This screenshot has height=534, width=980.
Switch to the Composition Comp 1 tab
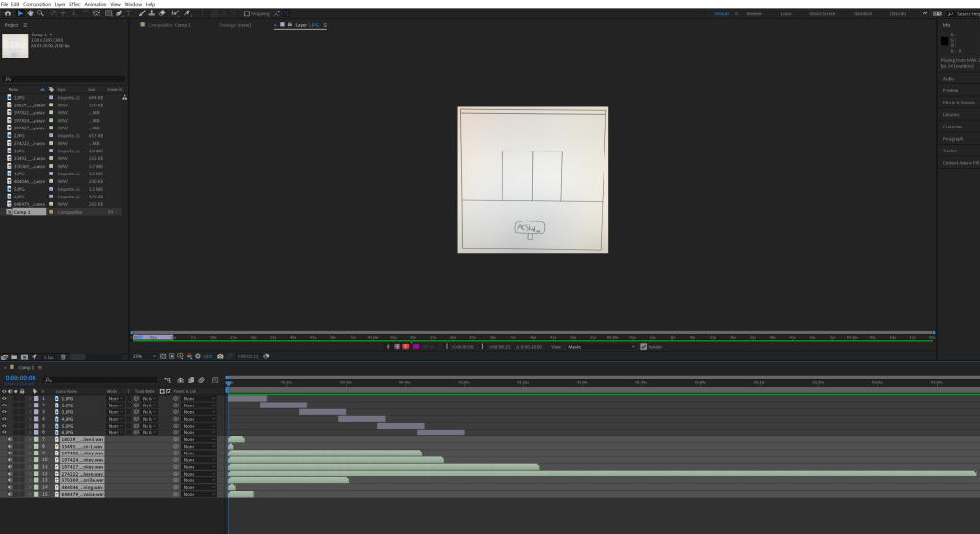point(171,25)
